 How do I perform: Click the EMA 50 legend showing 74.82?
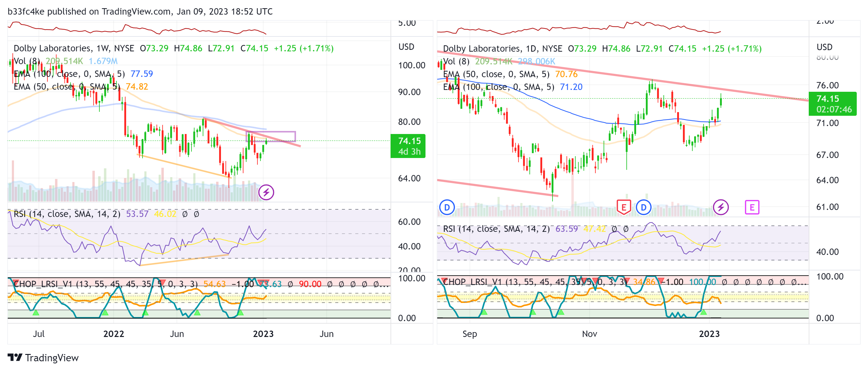pyautogui.click(x=81, y=87)
